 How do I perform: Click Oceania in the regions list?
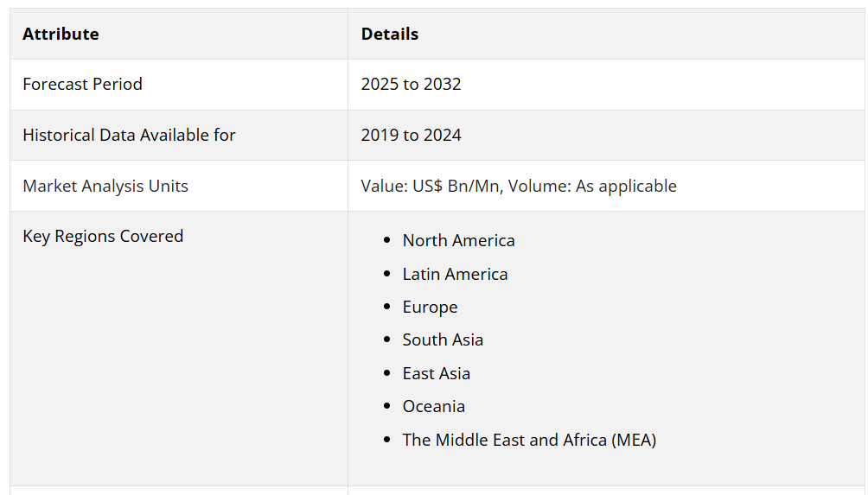433,407
